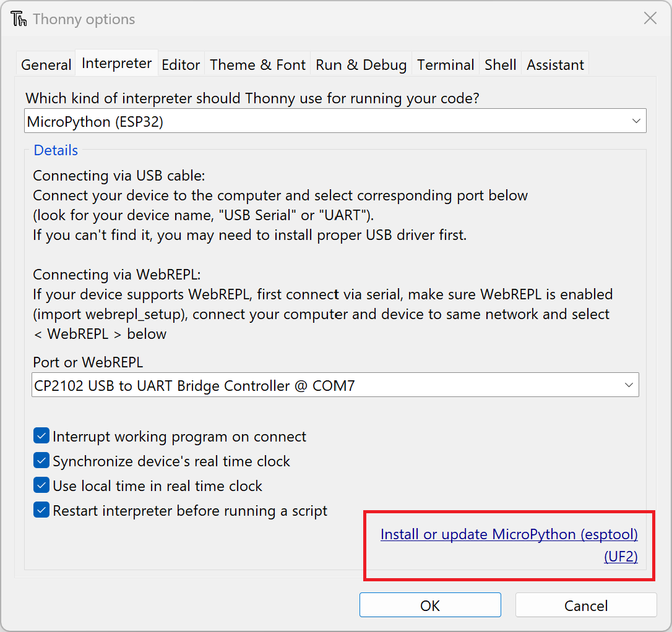
Task: Open the (UF2) install link
Action: click(x=621, y=557)
